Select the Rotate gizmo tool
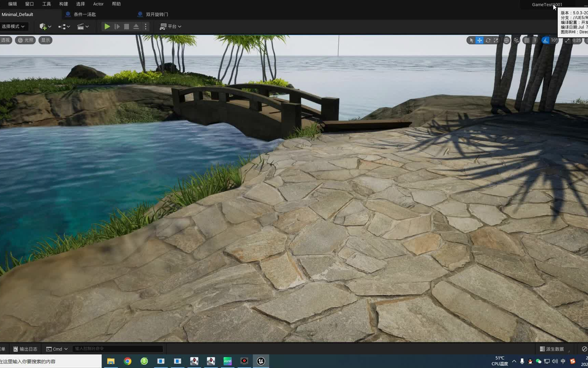588x368 pixels. point(488,40)
